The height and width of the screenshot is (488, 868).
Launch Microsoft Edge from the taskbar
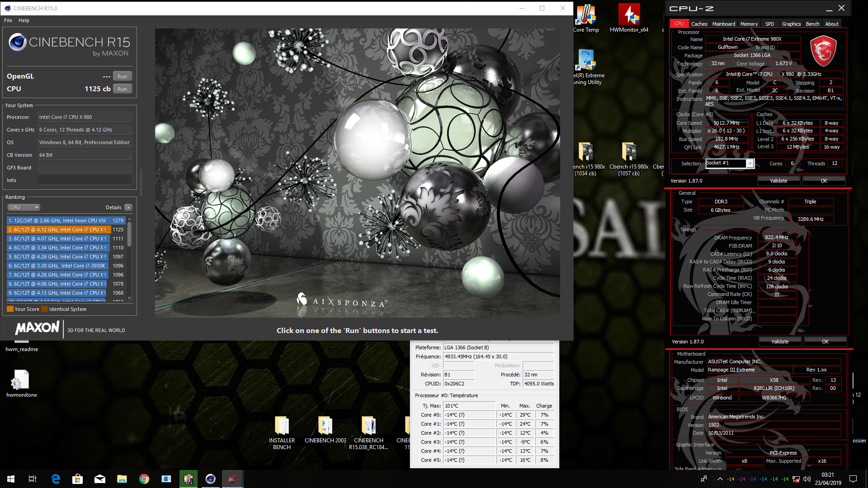pyautogui.click(x=56, y=479)
